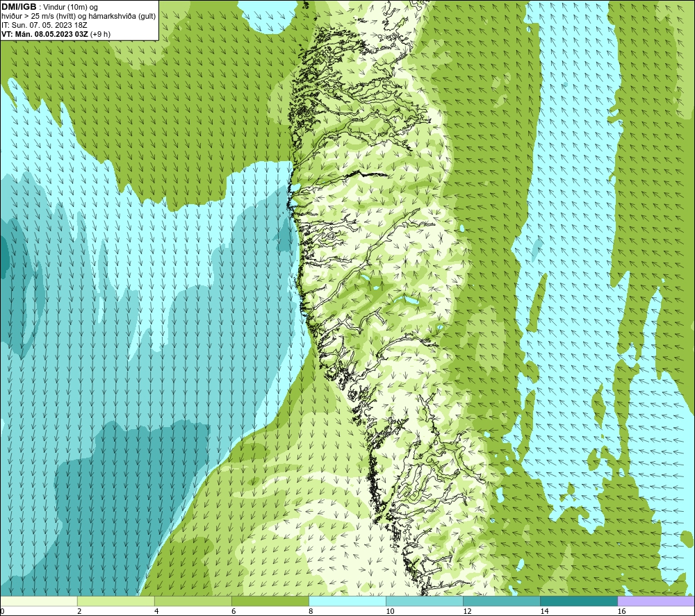Click the 'IT: Sun. 07. 05. 2023 18Z' line

pyautogui.click(x=44, y=25)
